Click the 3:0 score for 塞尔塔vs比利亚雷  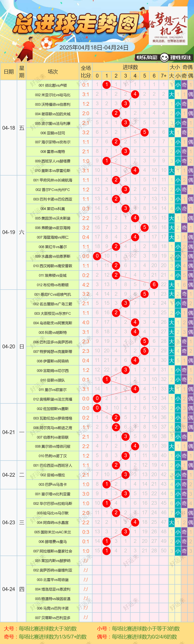[86, 494]
